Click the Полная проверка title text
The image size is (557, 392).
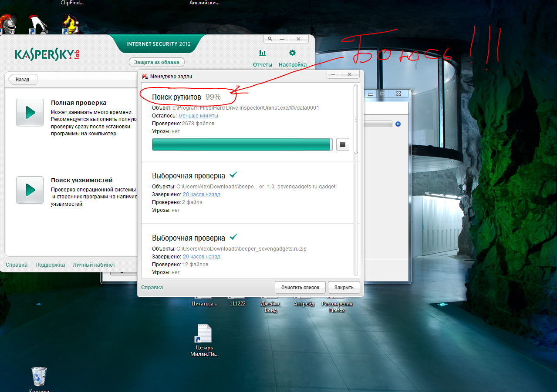click(x=78, y=103)
